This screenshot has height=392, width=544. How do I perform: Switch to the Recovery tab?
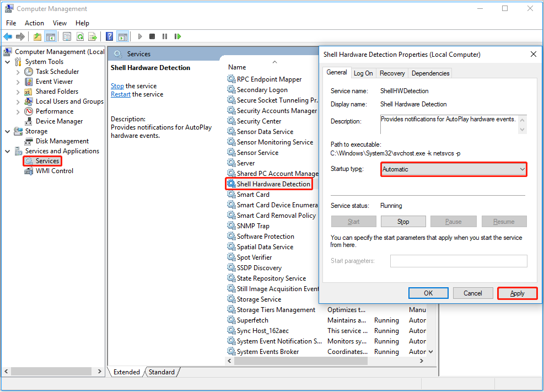pyautogui.click(x=391, y=73)
